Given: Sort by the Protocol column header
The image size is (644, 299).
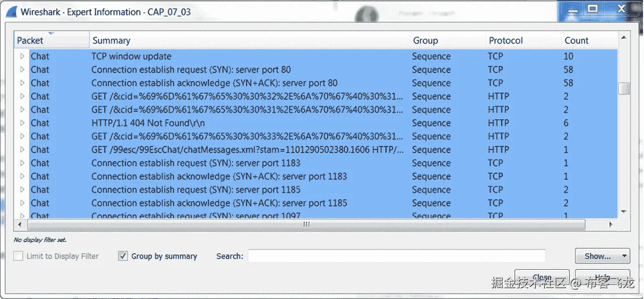Looking at the screenshot, I should (523, 40).
